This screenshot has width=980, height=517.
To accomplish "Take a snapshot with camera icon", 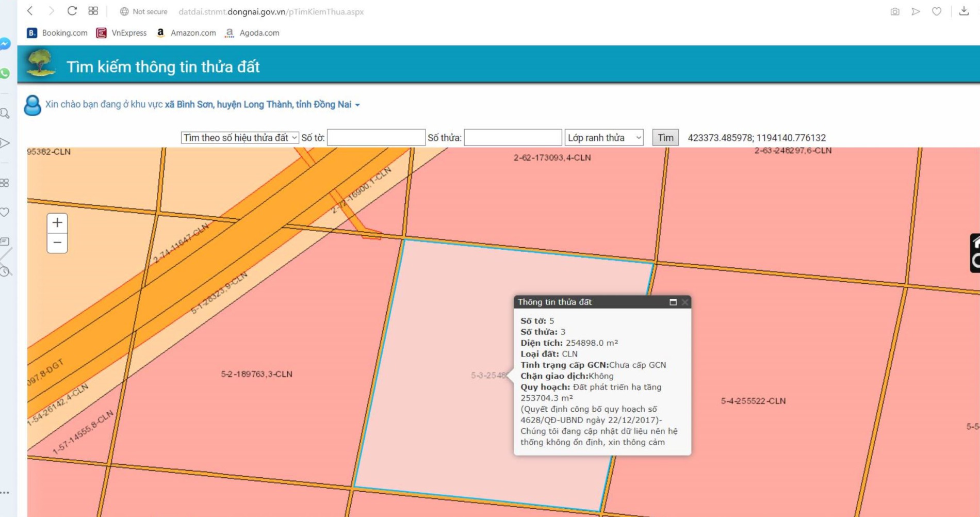I will click(895, 11).
